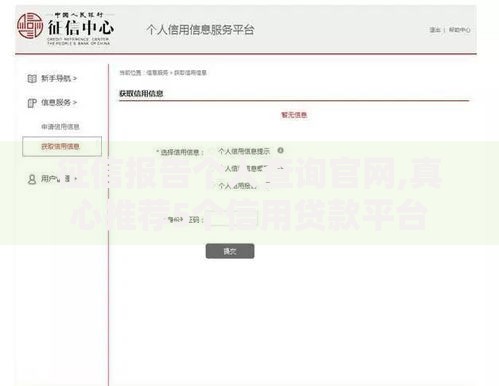This screenshot has height=386, width=499.
Task: Expand the 用户管理 menu arrow
Action: pos(76,179)
